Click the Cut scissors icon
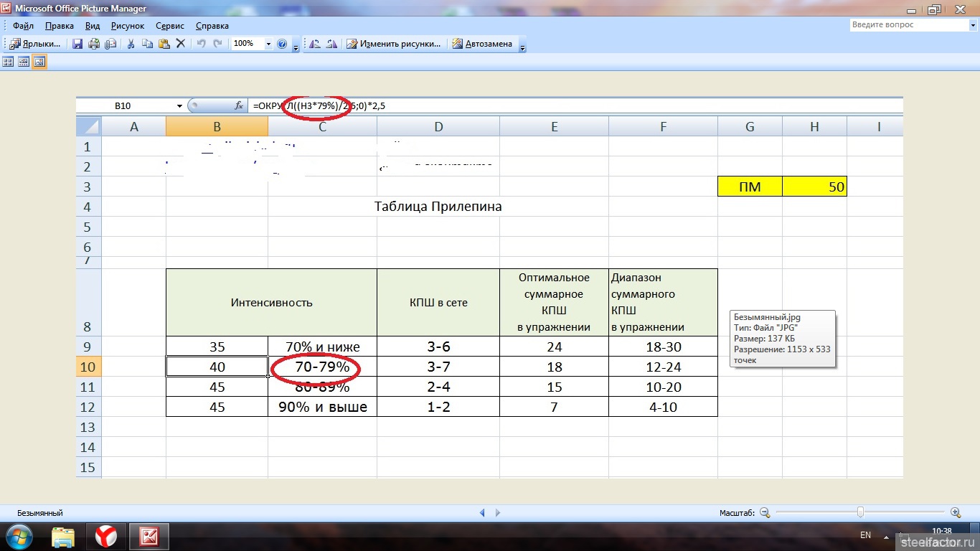Image resolution: width=980 pixels, height=551 pixels. pos(131,44)
